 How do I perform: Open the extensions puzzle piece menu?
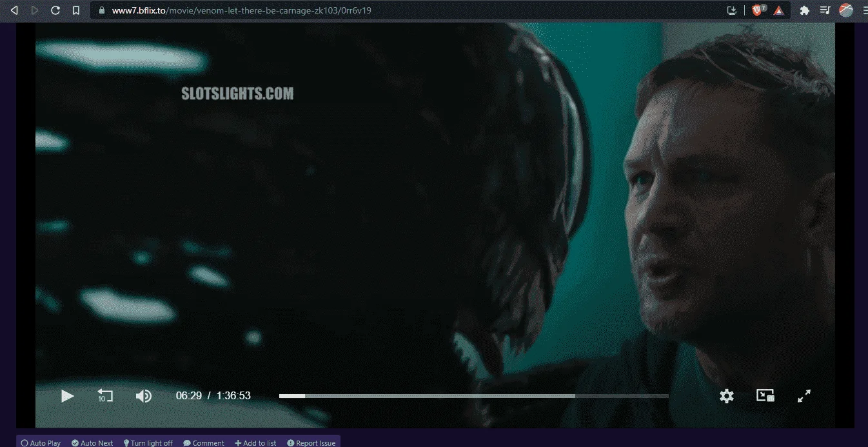point(805,10)
